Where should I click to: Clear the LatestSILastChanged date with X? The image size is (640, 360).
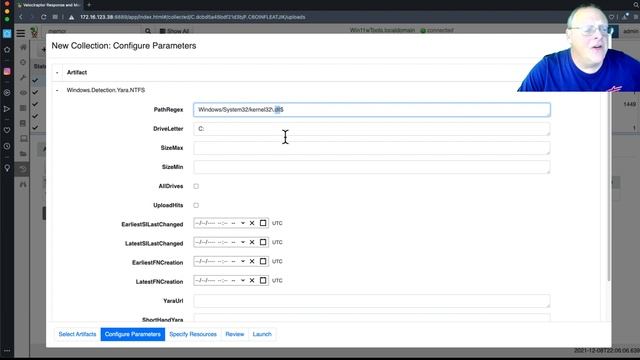point(252,242)
